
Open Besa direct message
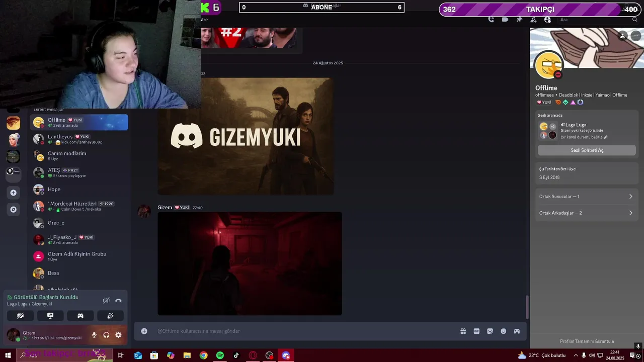[79, 273]
